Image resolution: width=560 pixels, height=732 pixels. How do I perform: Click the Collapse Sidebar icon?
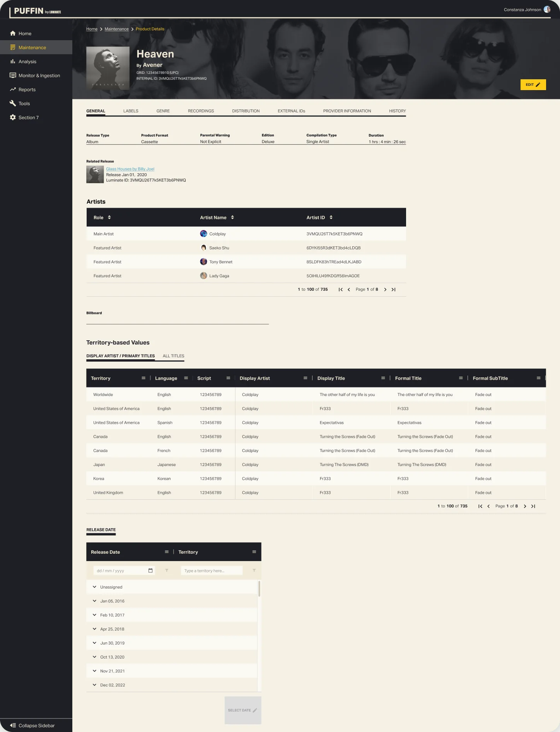13,725
